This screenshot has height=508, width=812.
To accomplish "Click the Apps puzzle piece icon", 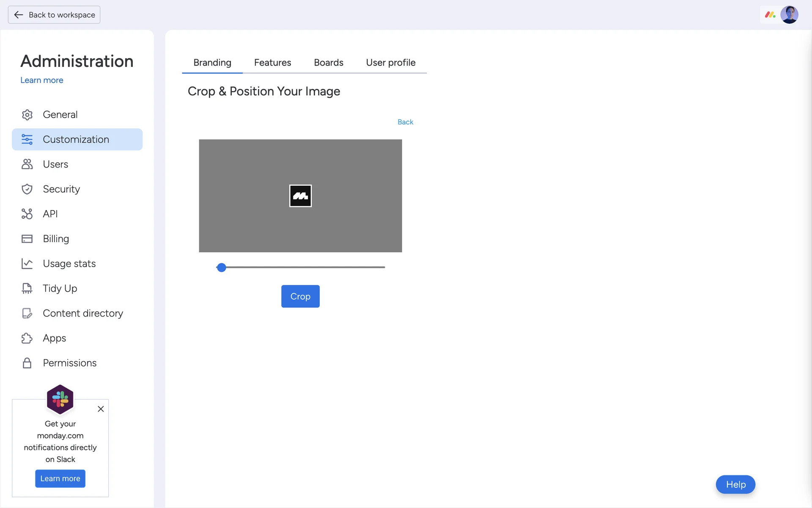I will pos(27,338).
